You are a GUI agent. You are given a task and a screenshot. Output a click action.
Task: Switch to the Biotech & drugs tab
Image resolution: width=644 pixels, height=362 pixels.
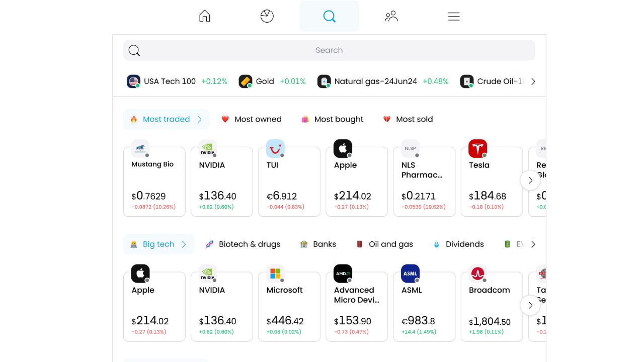point(243,244)
